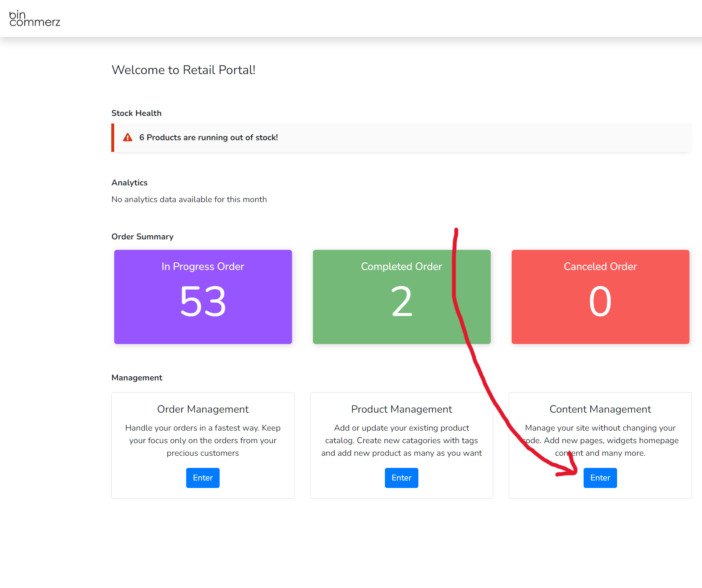Click the Completed Order card title
The image size is (702, 588).
click(x=401, y=267)
